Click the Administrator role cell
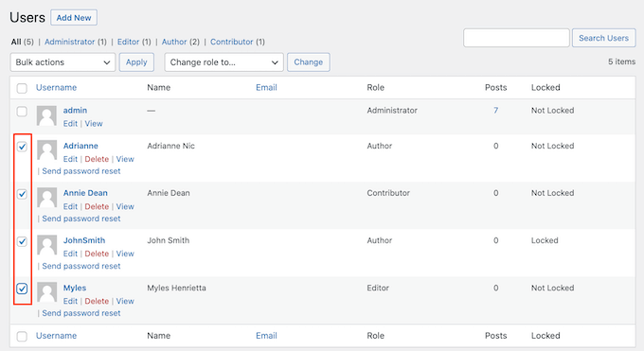Screen dimensions: 644x351 [392, 111]
